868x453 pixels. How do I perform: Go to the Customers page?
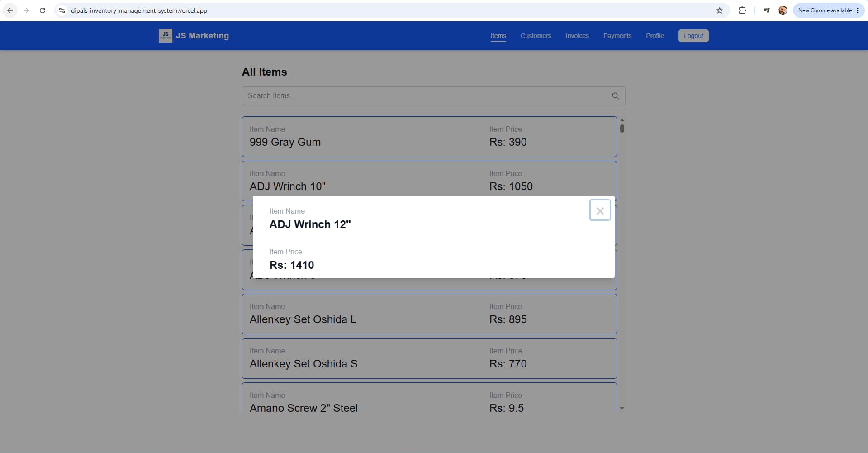pos(536,36)
